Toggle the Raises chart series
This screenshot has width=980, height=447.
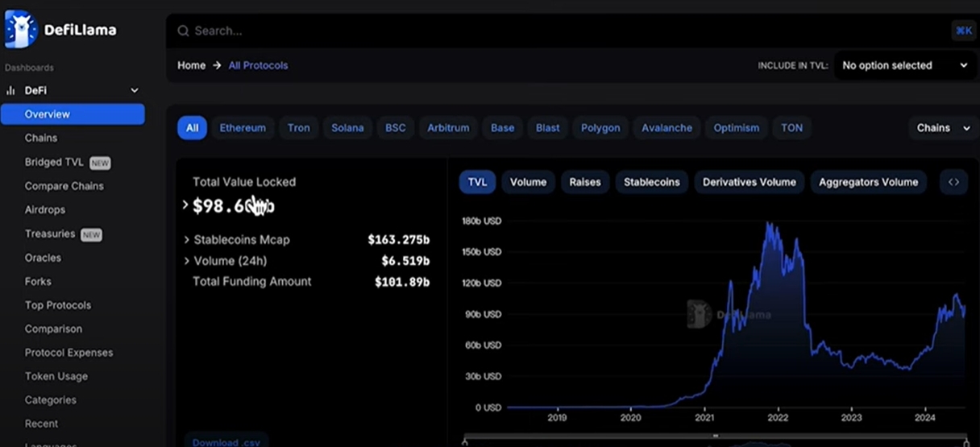pyautogui.click(x=585, y=182)
